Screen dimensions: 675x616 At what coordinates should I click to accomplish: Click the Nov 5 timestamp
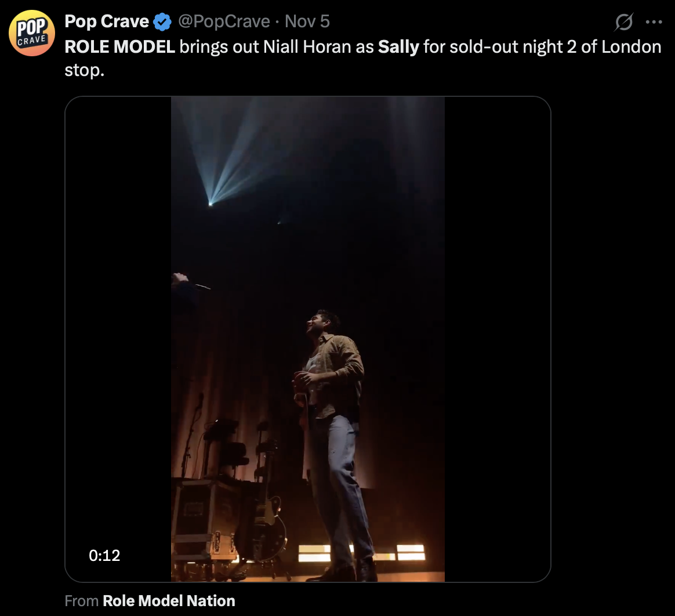(x=307, y=22)
